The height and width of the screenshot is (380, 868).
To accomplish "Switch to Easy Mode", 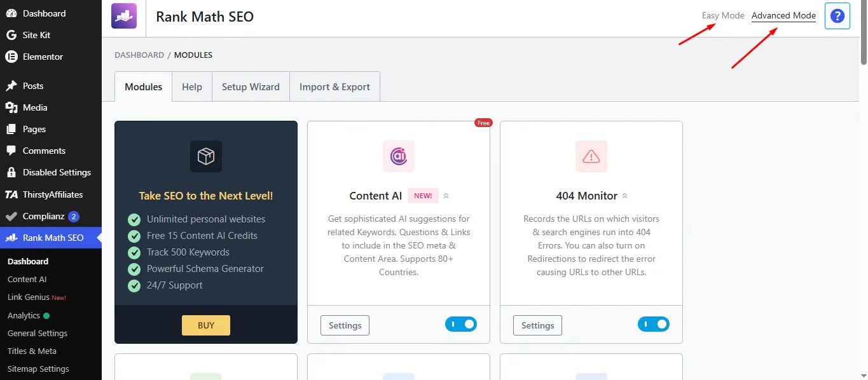I will pyautogui.click(x=723, y=16).
